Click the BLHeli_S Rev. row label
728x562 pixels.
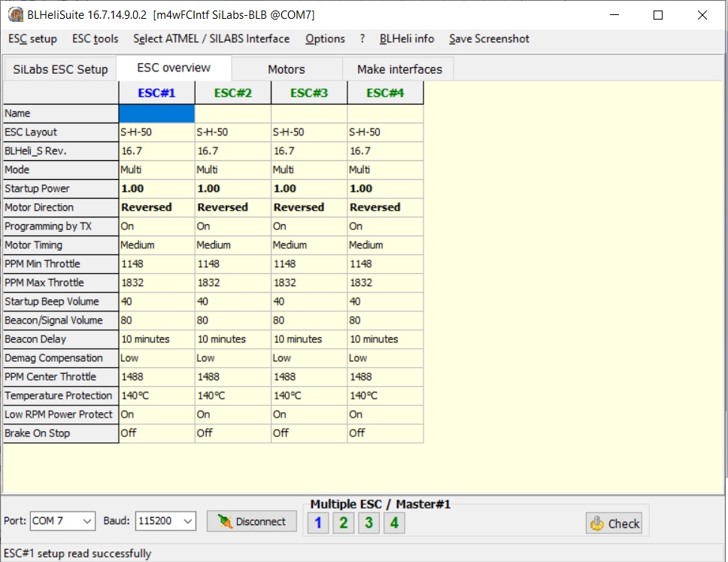point(61,151)
